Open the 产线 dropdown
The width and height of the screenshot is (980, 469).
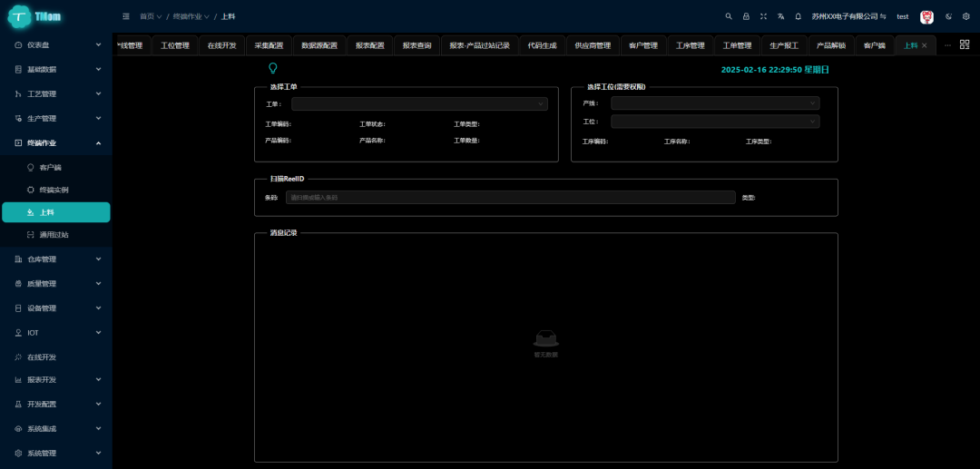pos(714,103)
